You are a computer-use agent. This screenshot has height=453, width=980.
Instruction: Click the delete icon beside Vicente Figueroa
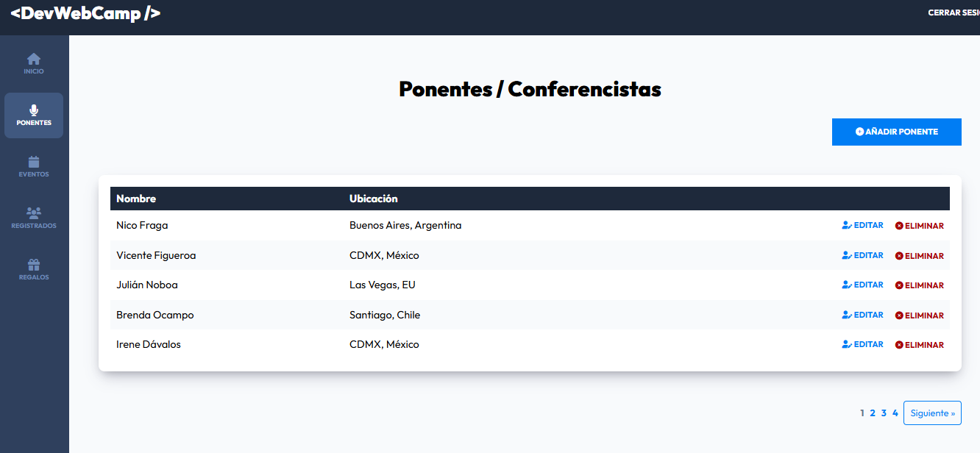899,255
